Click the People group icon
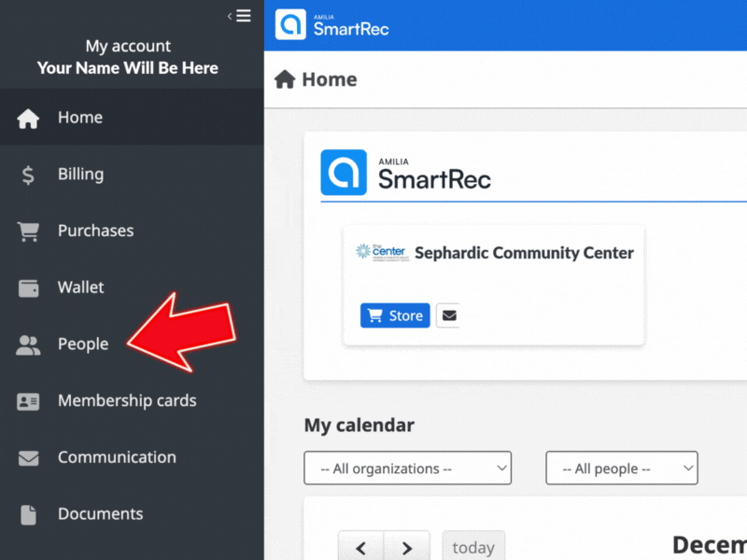This screenshot has width=747, height=560. pos(29,345)
